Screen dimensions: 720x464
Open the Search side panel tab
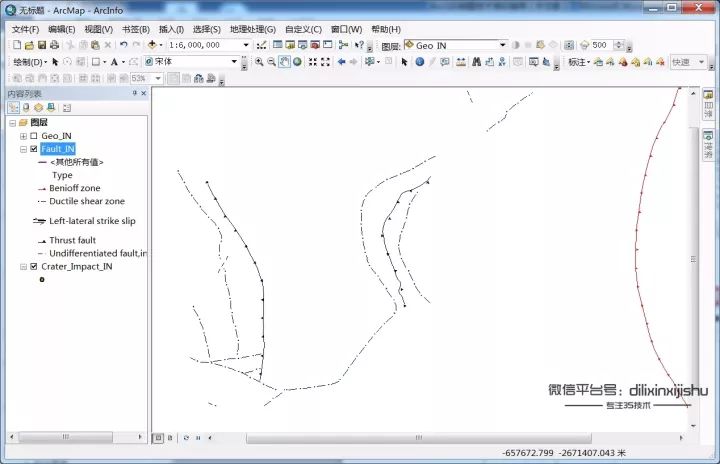(709, 145)
